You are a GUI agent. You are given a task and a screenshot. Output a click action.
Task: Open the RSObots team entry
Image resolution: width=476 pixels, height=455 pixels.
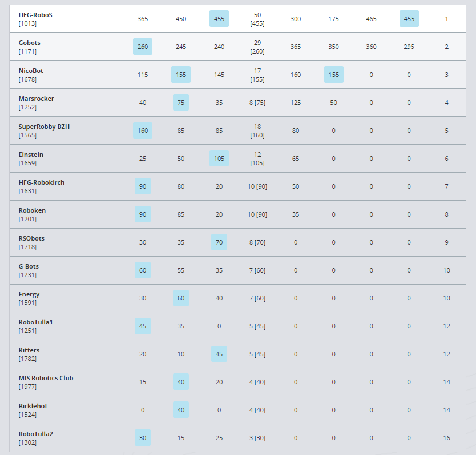31,238
